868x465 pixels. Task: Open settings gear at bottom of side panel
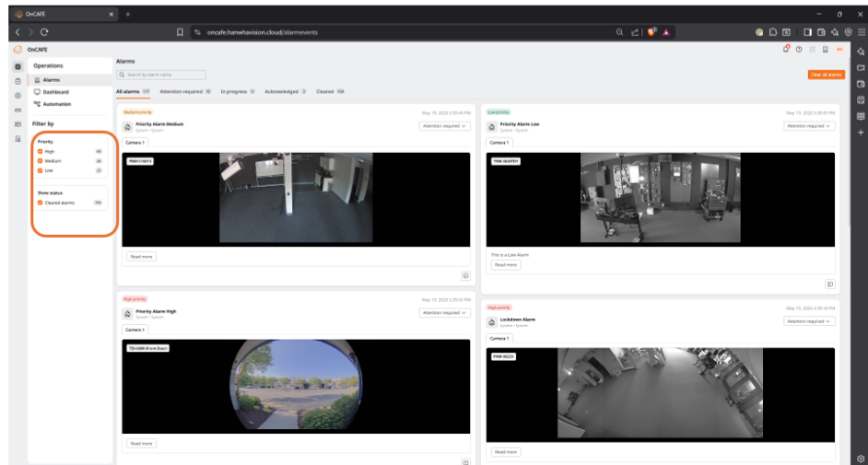point(861,459)
